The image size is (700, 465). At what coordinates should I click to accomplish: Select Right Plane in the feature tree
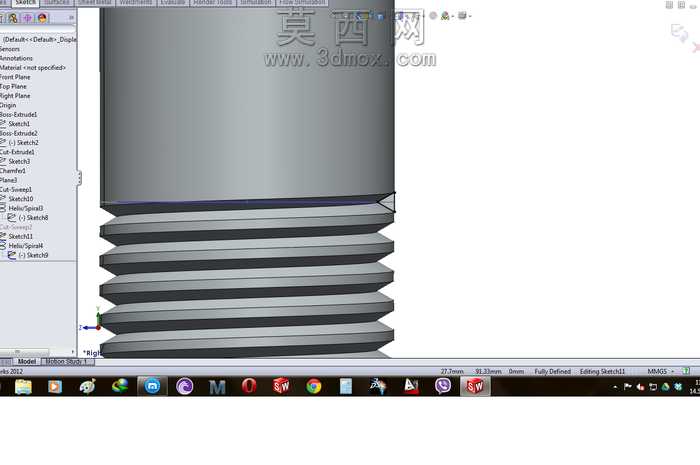[x=15, y=95]
